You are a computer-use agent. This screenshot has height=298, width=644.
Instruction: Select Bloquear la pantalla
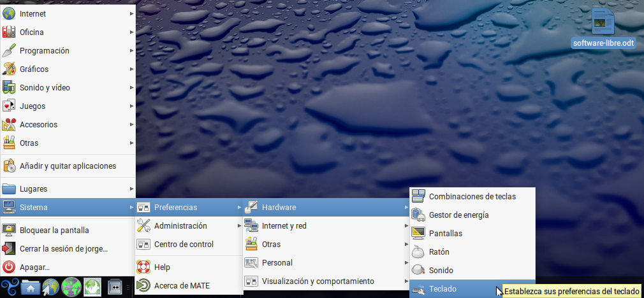(54, 231)
